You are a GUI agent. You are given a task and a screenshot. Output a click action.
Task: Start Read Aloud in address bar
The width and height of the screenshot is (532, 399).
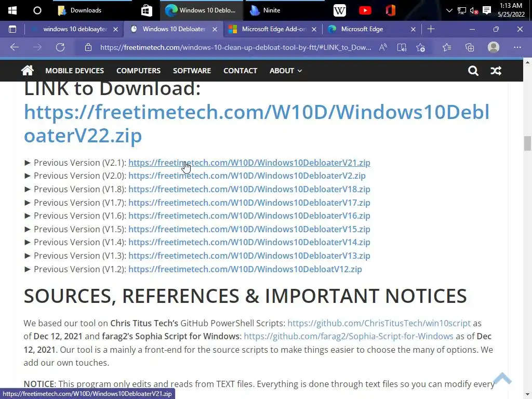(383, 47)
